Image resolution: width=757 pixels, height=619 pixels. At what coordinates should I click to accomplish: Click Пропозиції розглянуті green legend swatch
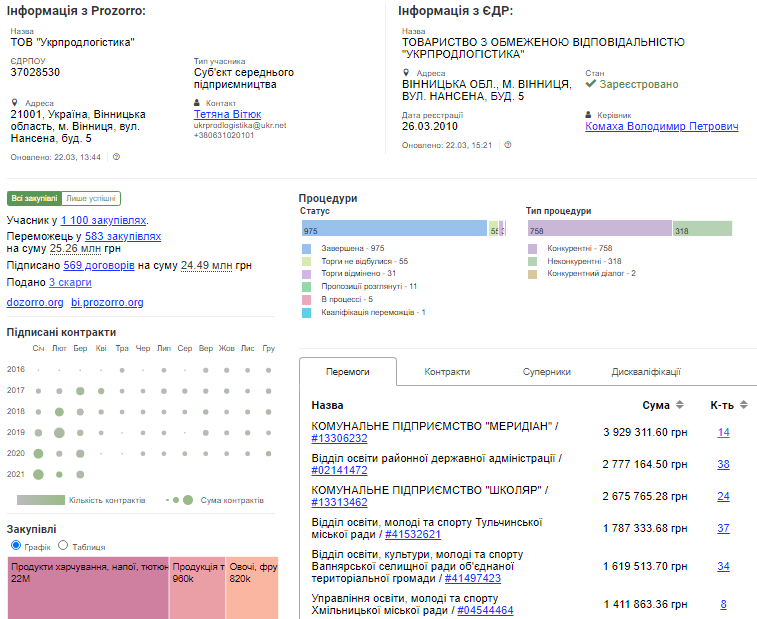307,286
